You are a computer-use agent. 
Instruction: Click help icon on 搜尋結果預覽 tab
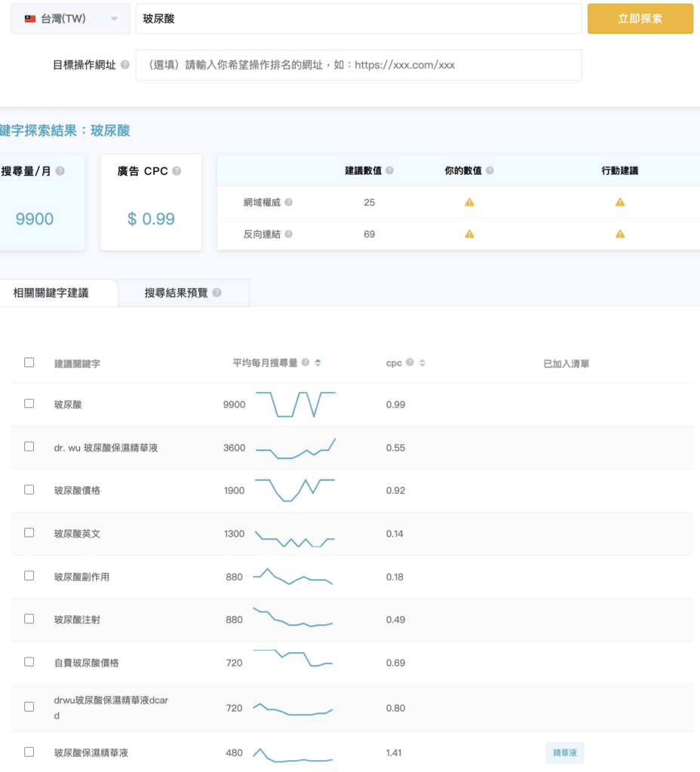tap(217, 293)
